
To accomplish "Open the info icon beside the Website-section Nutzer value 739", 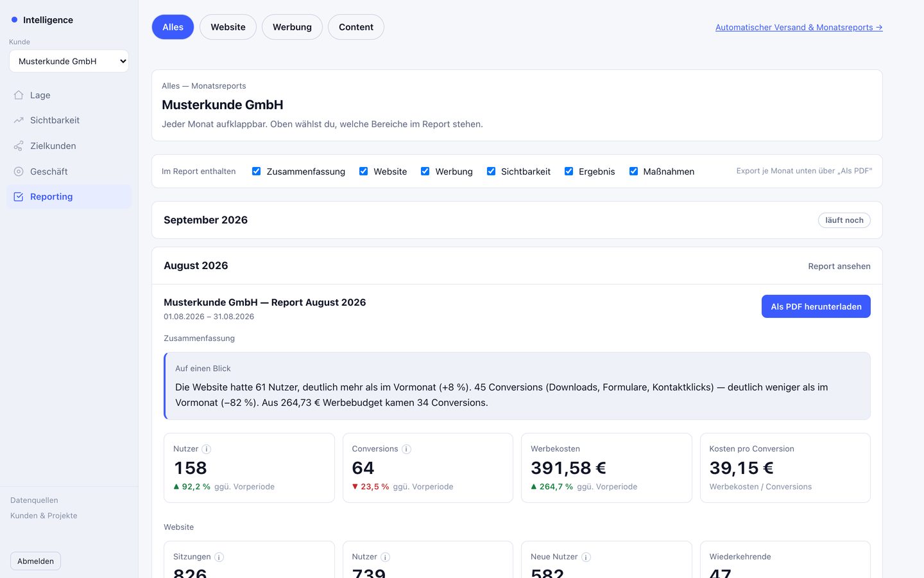I will (385, 557).
